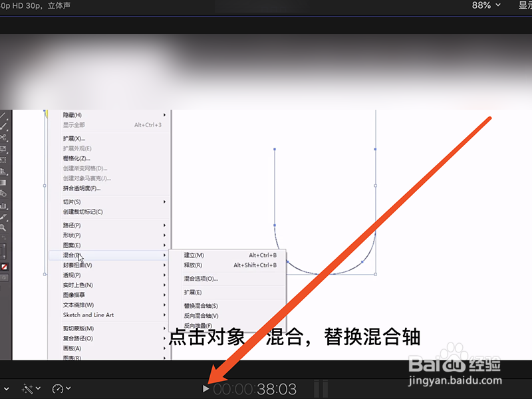The height and width of the screenshot is (399, 532).
Task: Open the dropdown beside the magic wand icon
Action: pyautogui.click(x=37, y=389)
